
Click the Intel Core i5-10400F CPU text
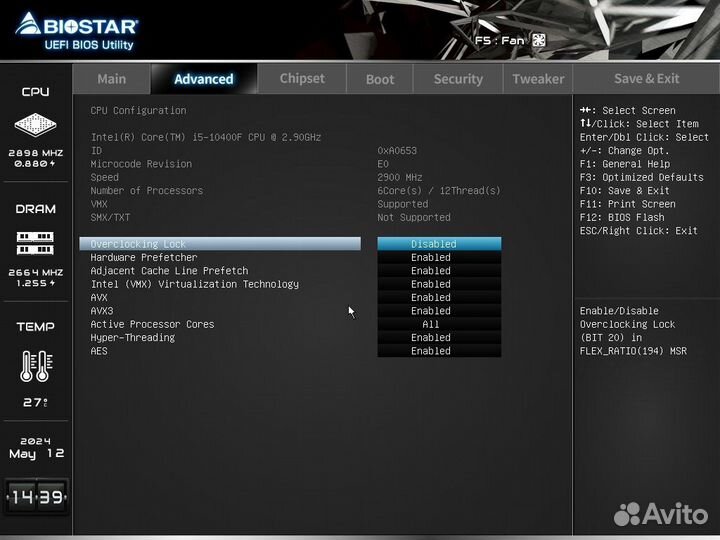point(206,137)
